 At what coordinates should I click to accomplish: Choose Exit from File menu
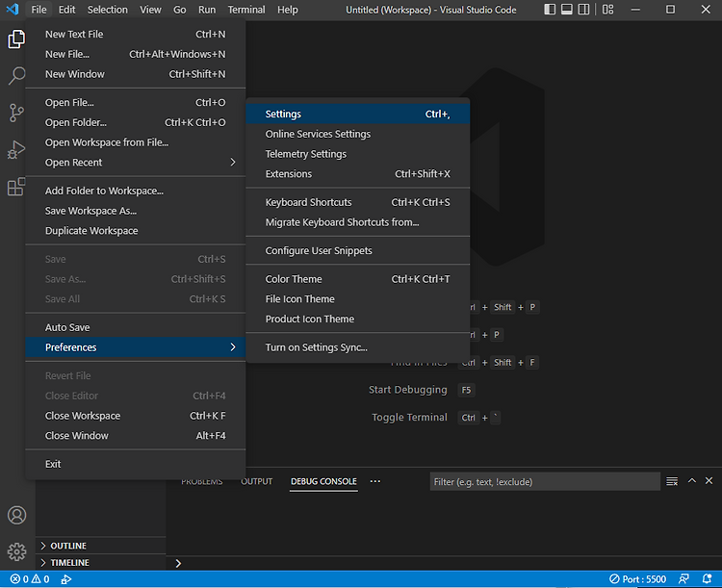(136, 464)
